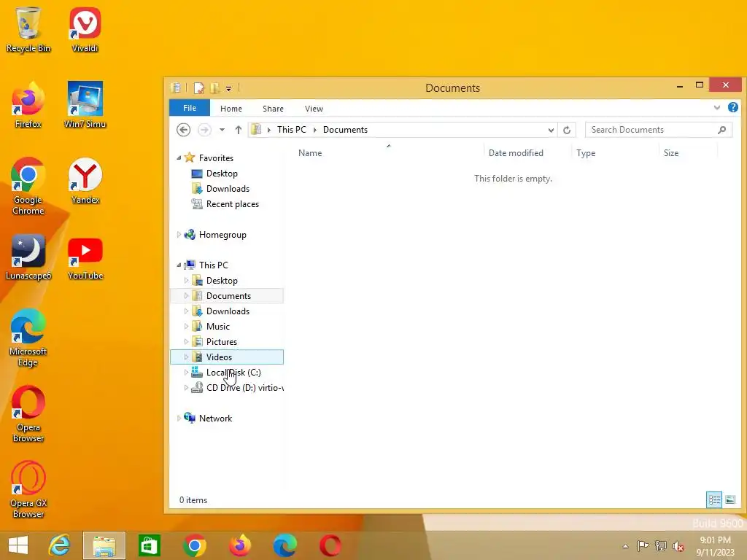Sort by the Type column header

pos(615,153)
